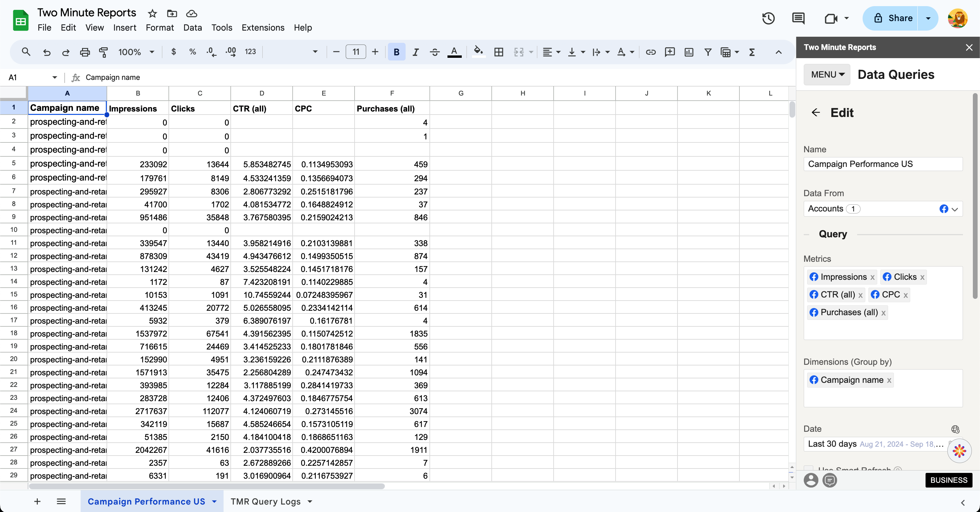
Task: Move the document to a folder
Action: pyautogui.click(x=172, y=14)
